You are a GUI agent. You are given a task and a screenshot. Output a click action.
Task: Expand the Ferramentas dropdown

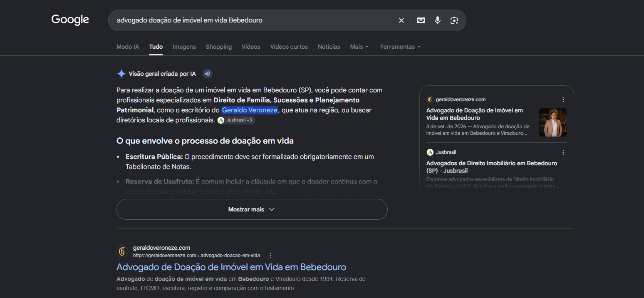[400, 47]
